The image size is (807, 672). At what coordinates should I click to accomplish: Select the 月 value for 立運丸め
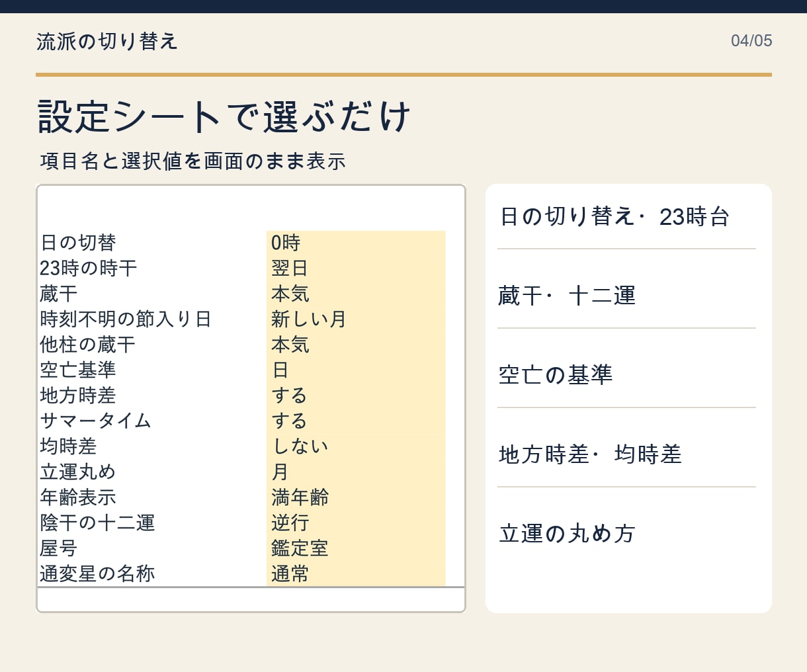pyautogui.click(x=356, y=472)
